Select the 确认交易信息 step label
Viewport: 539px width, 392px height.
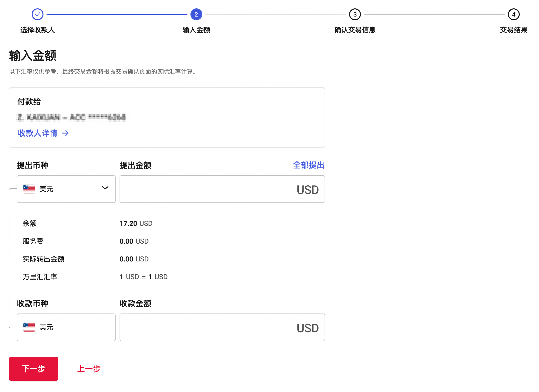355,30
